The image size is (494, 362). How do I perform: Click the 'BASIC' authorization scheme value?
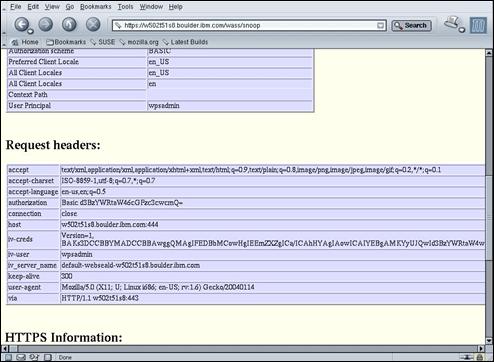(160, 51)
